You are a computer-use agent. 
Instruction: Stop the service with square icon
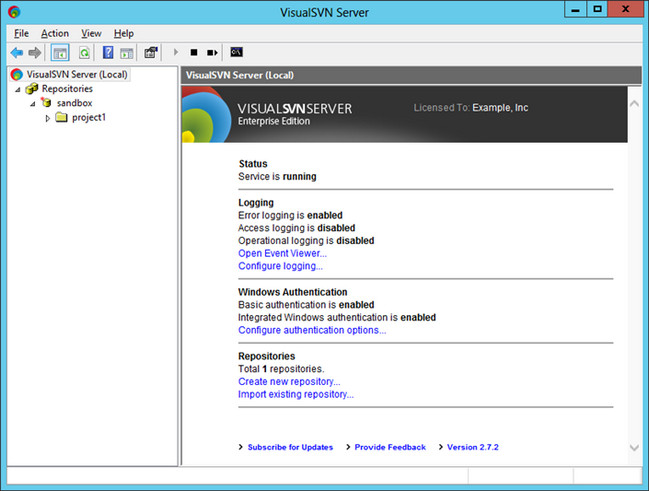click(x=194, y=52)
